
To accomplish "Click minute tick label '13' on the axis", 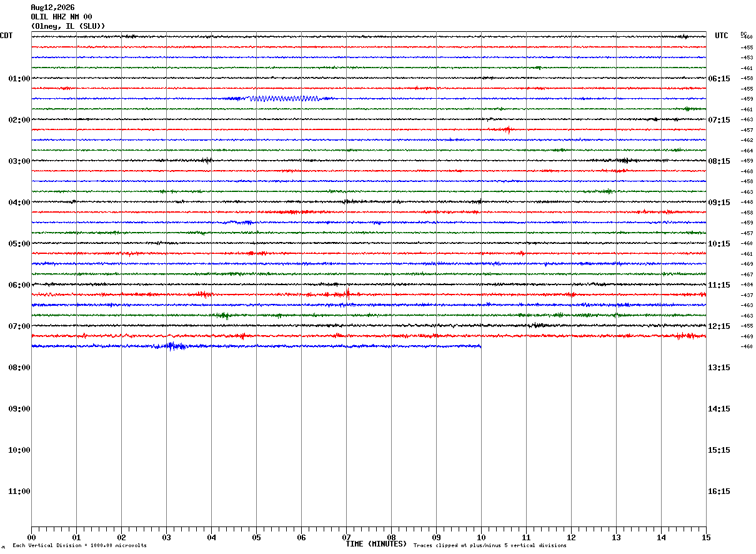I will (616, 538).
